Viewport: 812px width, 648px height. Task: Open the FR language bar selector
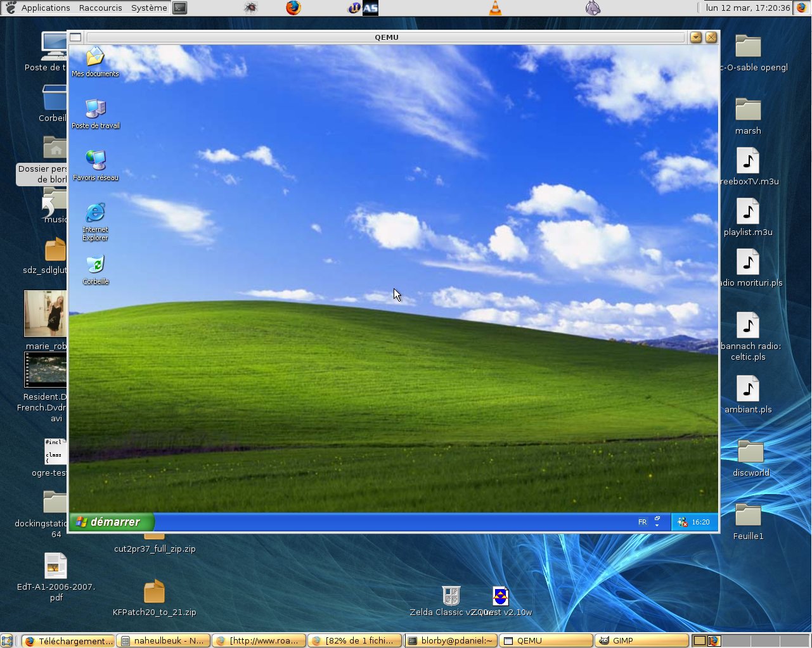(x=642, y=522)
